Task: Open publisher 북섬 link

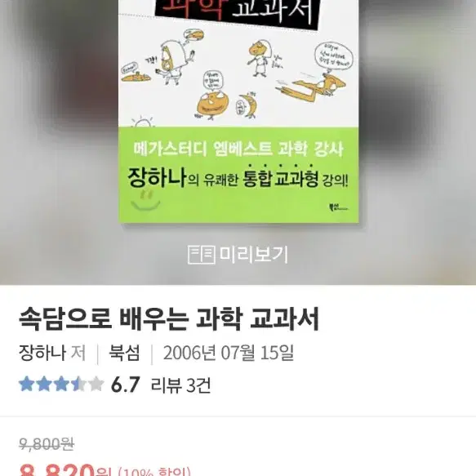Action: click(x=124, y=353)
